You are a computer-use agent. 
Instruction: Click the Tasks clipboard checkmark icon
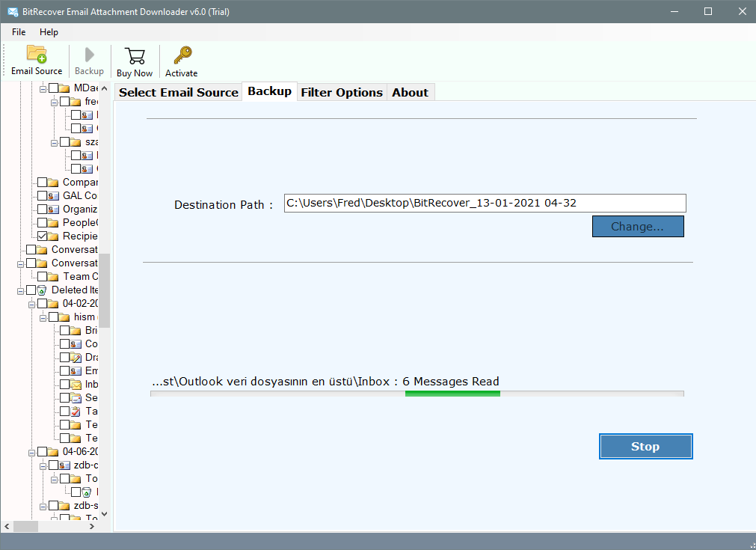(x=76, y=412)
